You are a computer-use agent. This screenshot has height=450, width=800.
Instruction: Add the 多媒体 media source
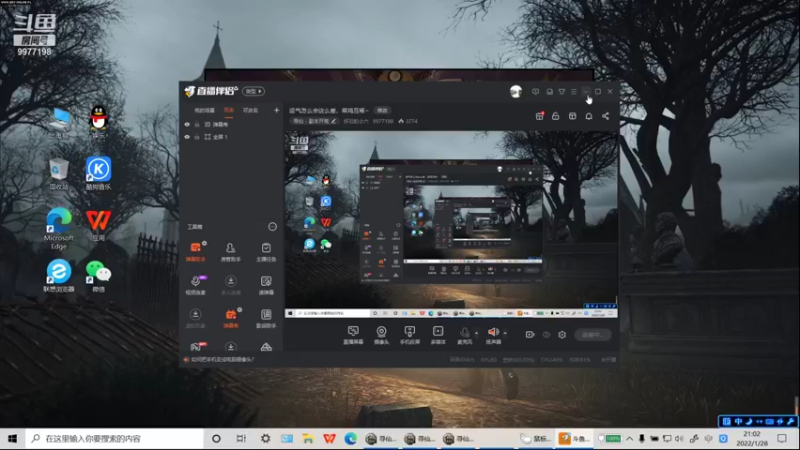point(438,335)
